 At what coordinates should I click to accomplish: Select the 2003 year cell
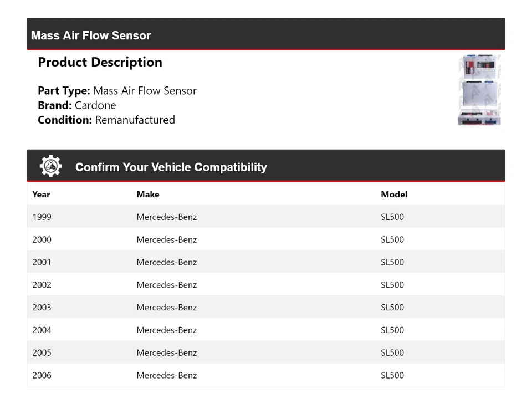(x=42, y=308)
